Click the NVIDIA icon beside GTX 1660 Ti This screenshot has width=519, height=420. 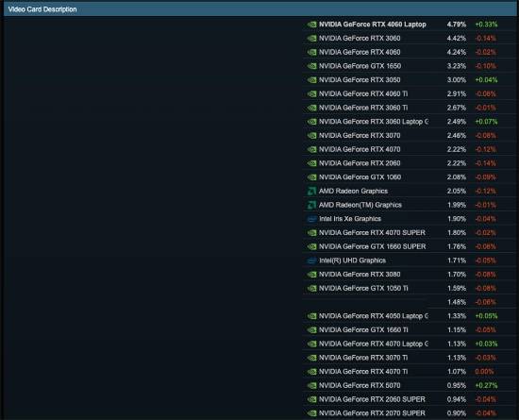click(311, 330)
